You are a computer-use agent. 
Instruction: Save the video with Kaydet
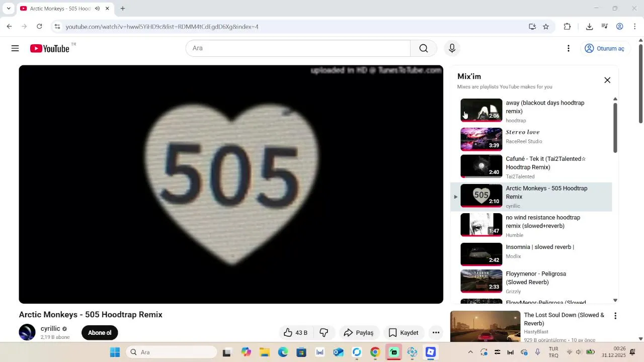404,332
